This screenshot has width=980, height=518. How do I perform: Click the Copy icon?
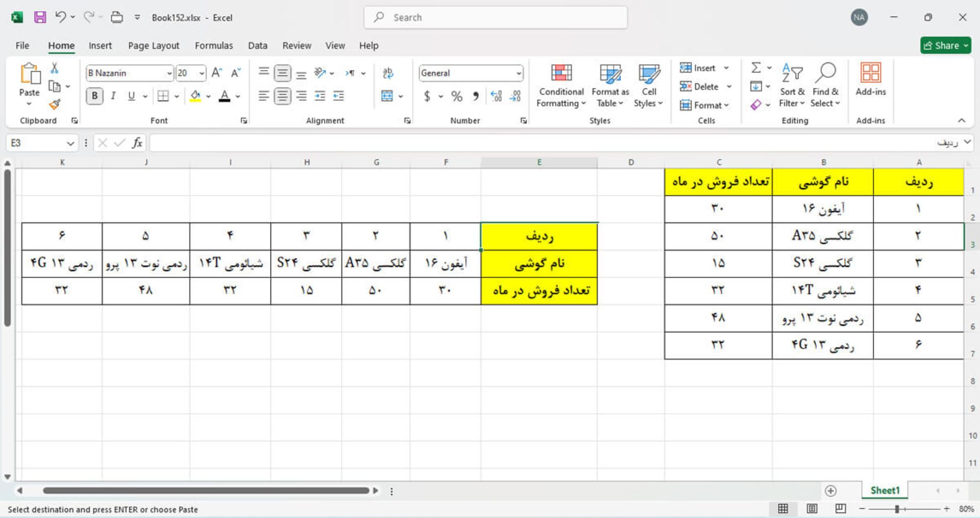[x=54, y=86]
